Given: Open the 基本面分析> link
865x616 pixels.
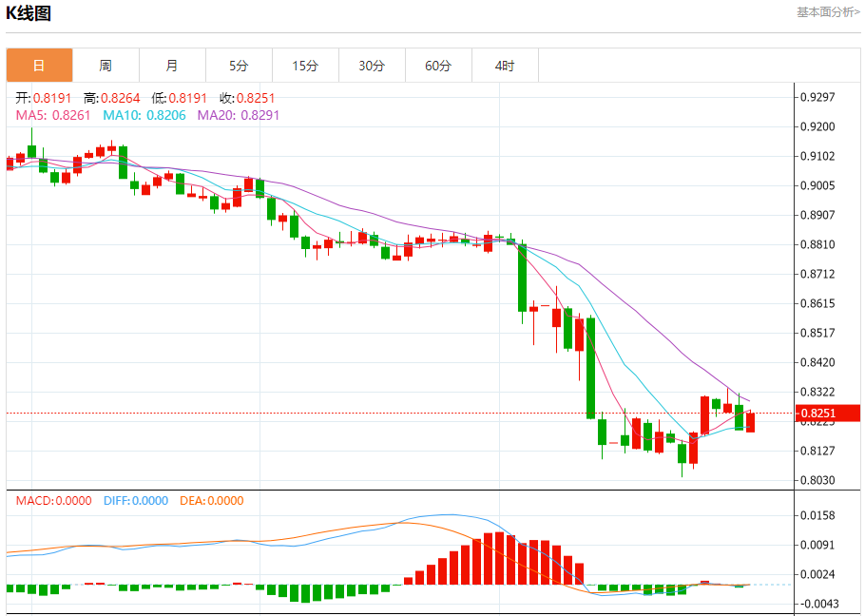Looking at the screenshot, I should point(828,12).
